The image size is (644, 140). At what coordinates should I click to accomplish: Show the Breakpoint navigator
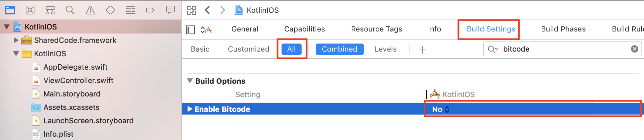pos(150,10)
